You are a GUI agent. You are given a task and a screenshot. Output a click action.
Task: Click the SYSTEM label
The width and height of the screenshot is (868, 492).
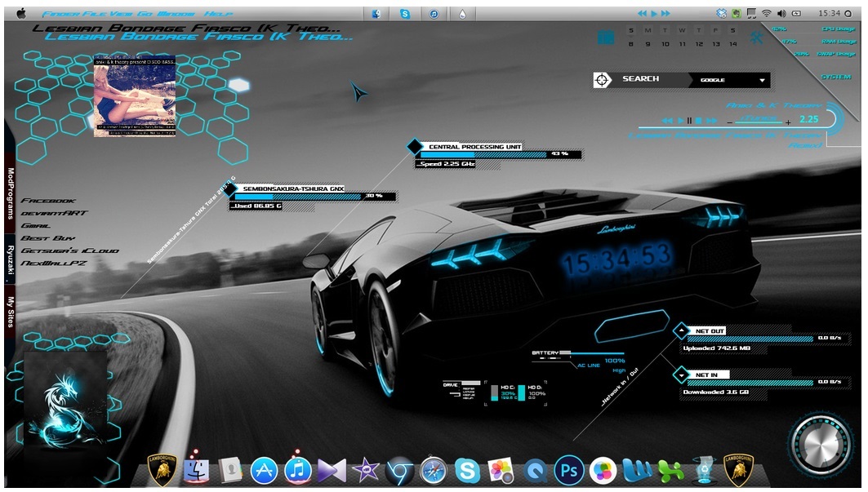point(836,77)
